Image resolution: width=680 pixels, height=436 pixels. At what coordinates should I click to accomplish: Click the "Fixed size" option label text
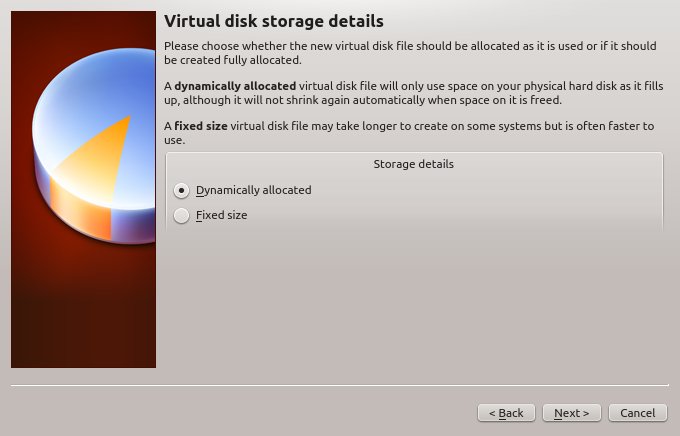tap(222, 215)
